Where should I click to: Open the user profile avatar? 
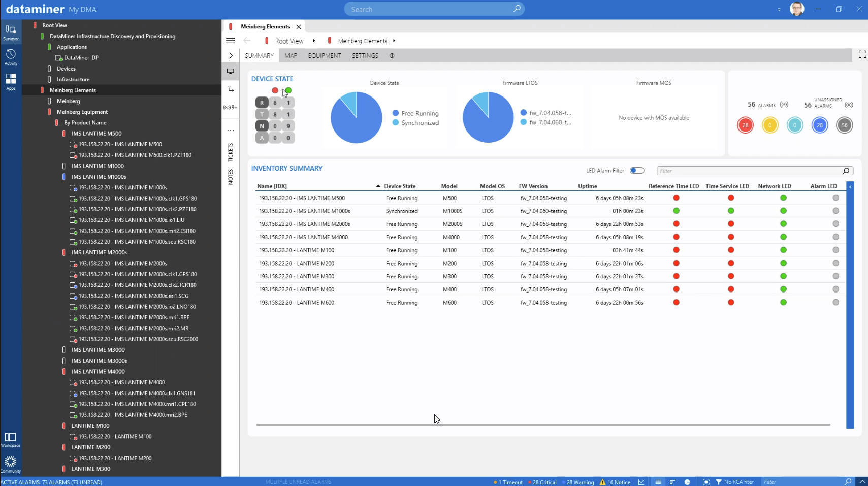[x=797, y=9]
